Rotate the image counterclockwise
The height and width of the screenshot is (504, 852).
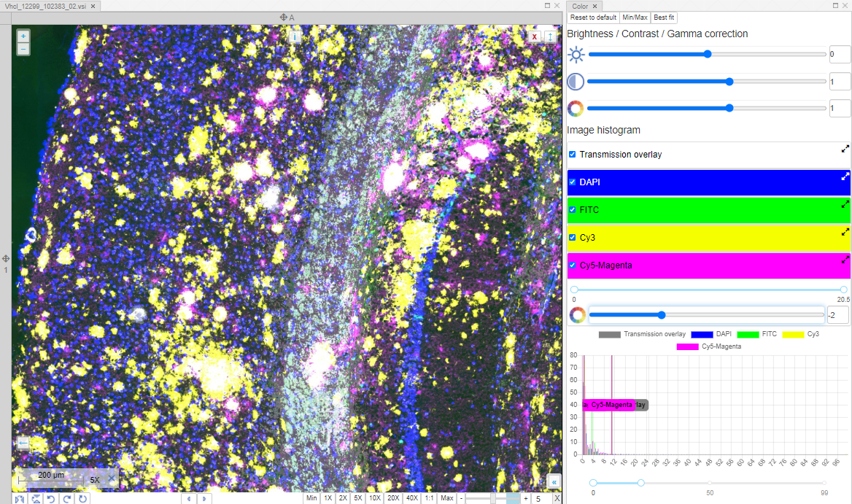pyautogui.click(x=51, y=499)
